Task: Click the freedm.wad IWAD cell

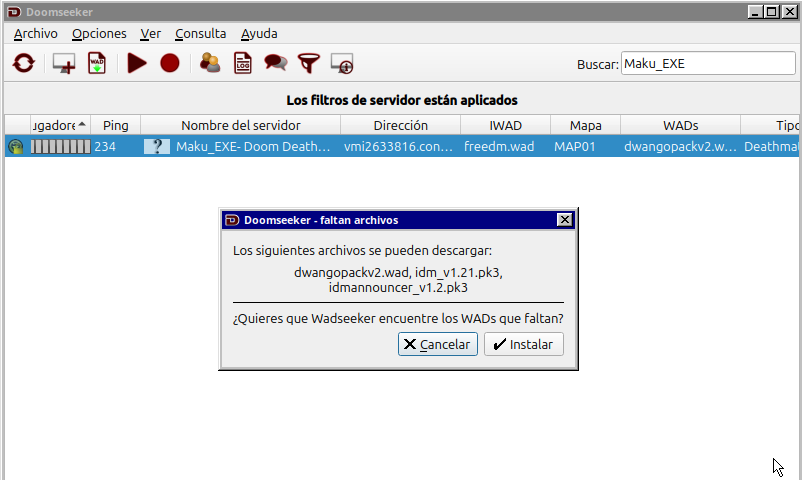Action: (x=499, y=147)
